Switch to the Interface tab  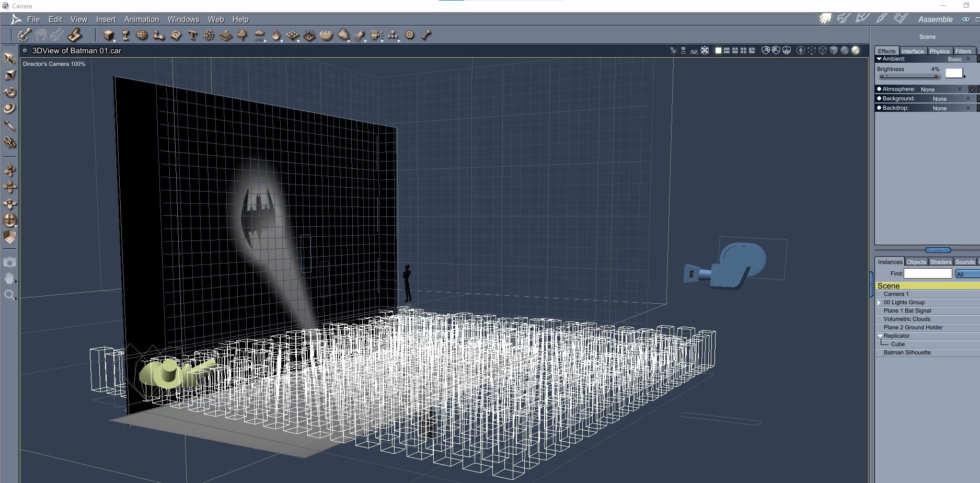(x=913, y=51)
